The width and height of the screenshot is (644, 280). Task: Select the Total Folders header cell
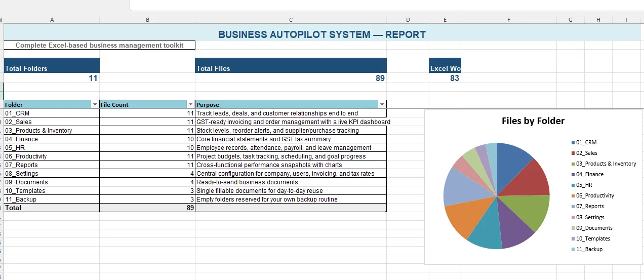click(52, 66)
